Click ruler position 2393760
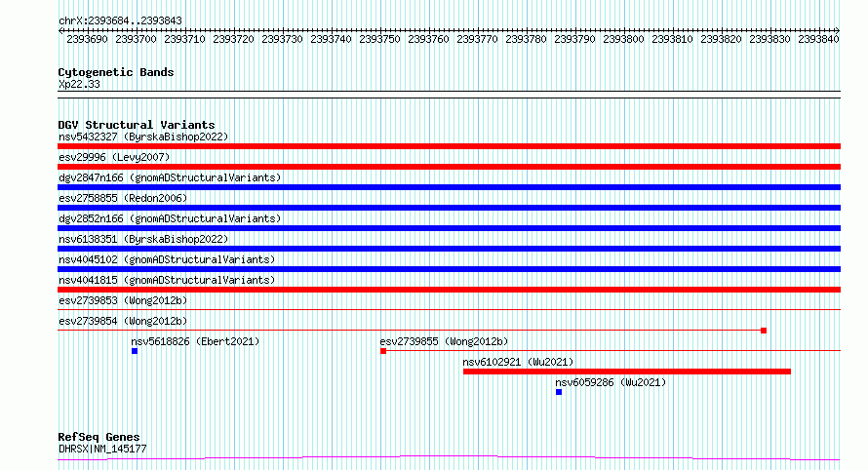 tap(428, 39)
